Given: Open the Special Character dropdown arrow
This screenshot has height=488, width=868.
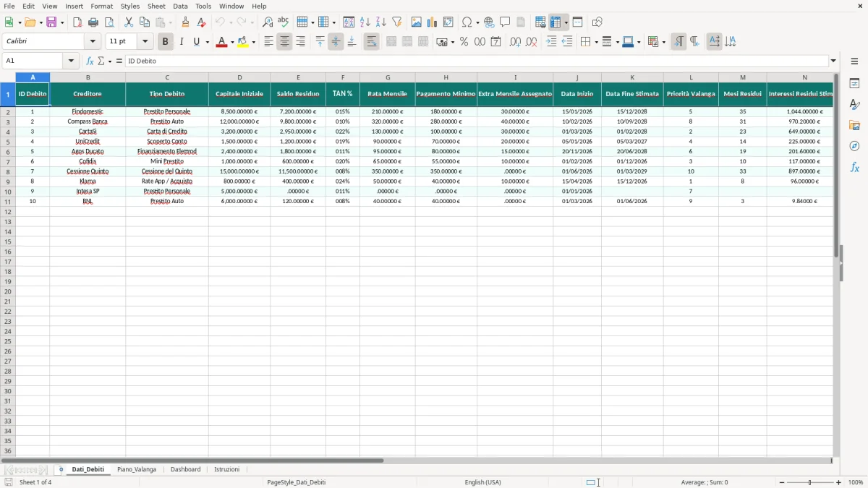Looking at the screenshot, I should (x=477, y=22).
